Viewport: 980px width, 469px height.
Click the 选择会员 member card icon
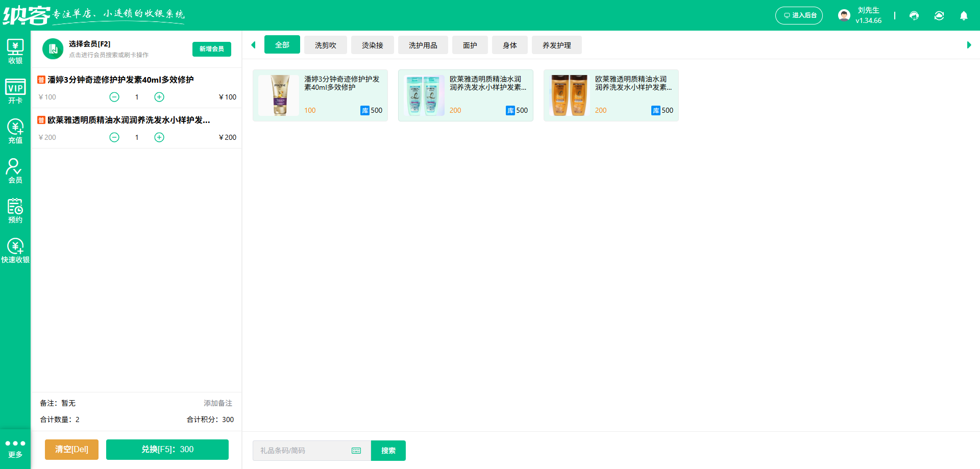pyautogui.click(x=53, y=49)
